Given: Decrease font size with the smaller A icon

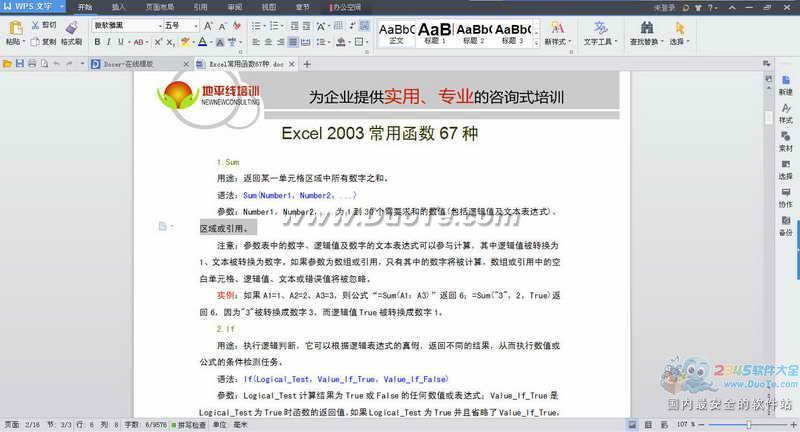Looking at the screenshot, I should [222, 26].
